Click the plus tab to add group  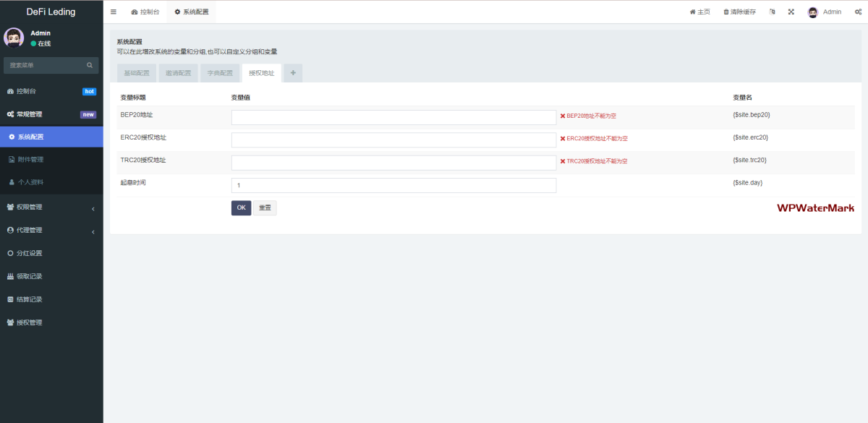tap(293, 73)
